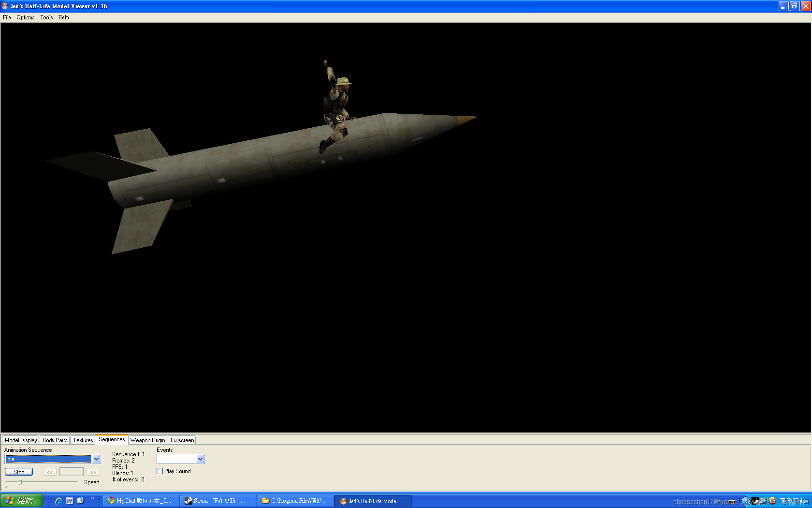Viewport: 812px width, 508px height.
Task: Click the Steam system tray icon
Action: pos(755,501)
